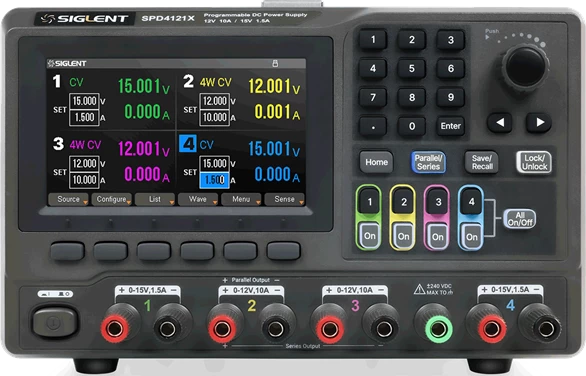Tap channel 1 readout 15.001 V

(144, 86)
